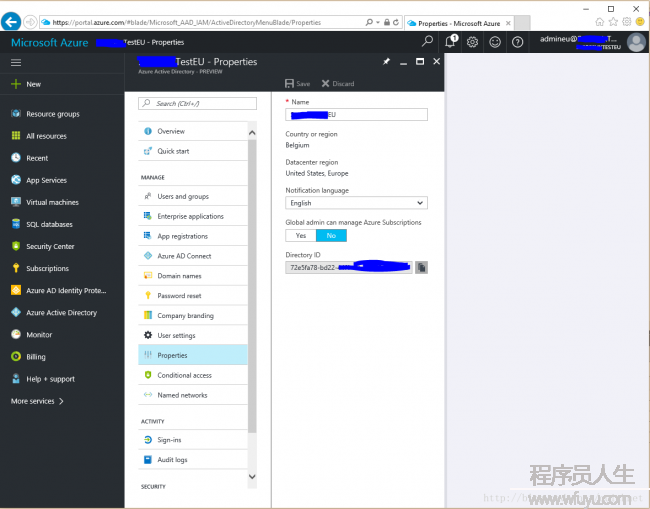Click the Resource groups cube icon
Image resolution: width=650 pixels, height=509 pixels.
16,114
